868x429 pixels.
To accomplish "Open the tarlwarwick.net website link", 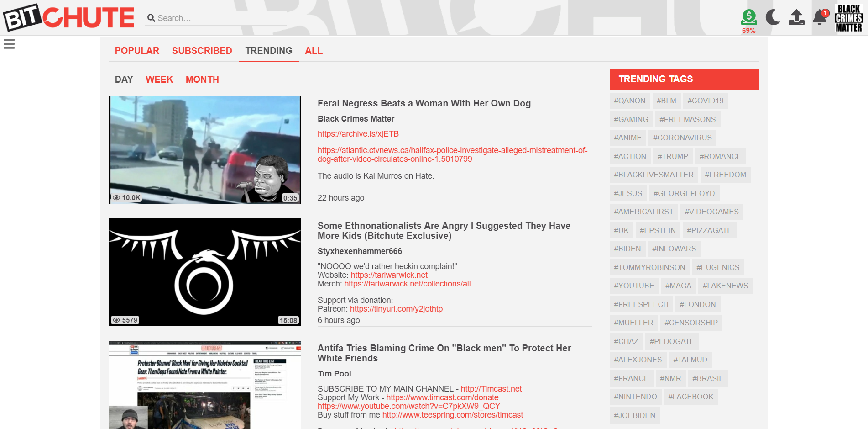I will point(389,275).
